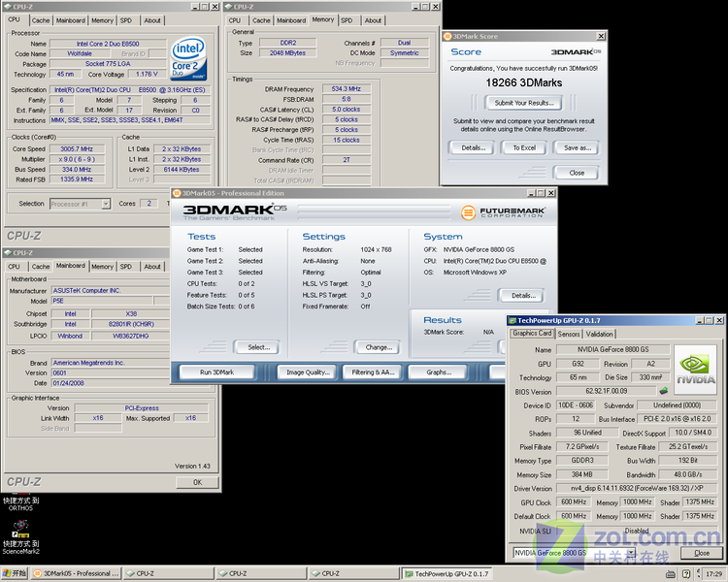Click 3DMark05 Professional taskbar item

[x=76, y=573]
